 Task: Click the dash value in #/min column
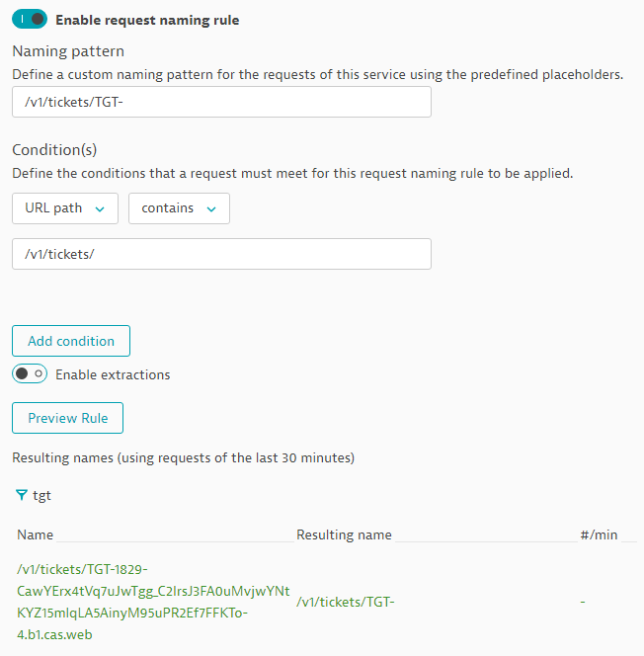click(583, 602)
